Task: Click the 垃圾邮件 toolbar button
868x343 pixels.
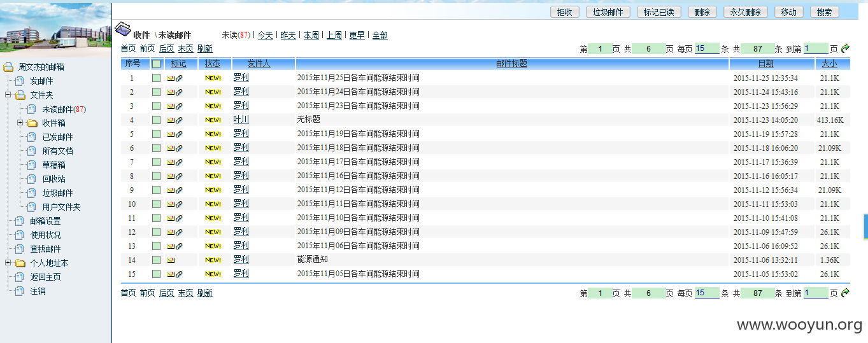Action: point(608,12)
